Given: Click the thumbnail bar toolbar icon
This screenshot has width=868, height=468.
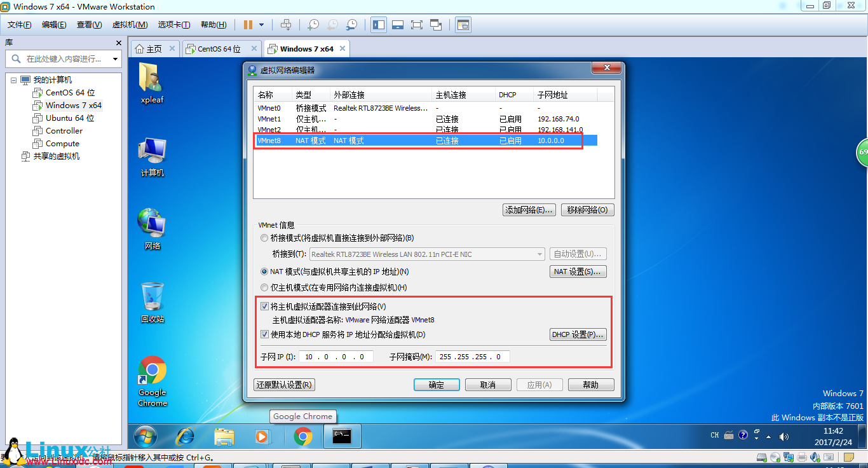Looking at the screenshot, I should tap(398, 25).
